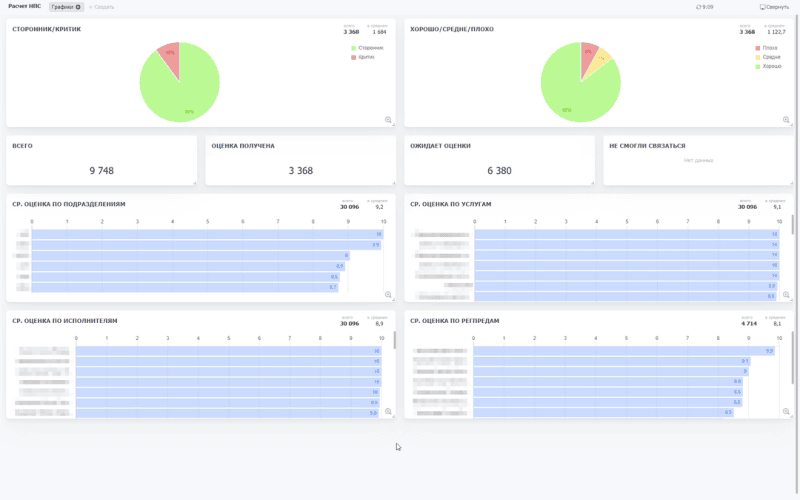Select the Графики tab

[62, 7]
